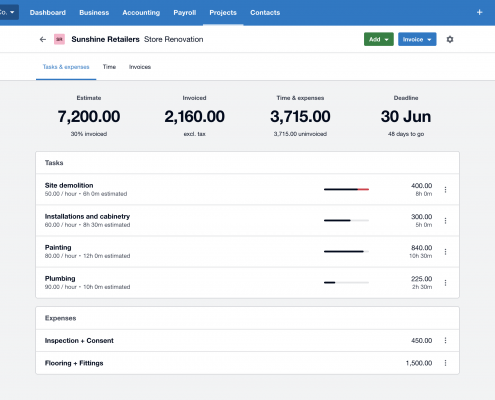Click the 7,200.00 estimate value
The width and height of the screenshot is (495, 400).
click(x=89, y=117)
